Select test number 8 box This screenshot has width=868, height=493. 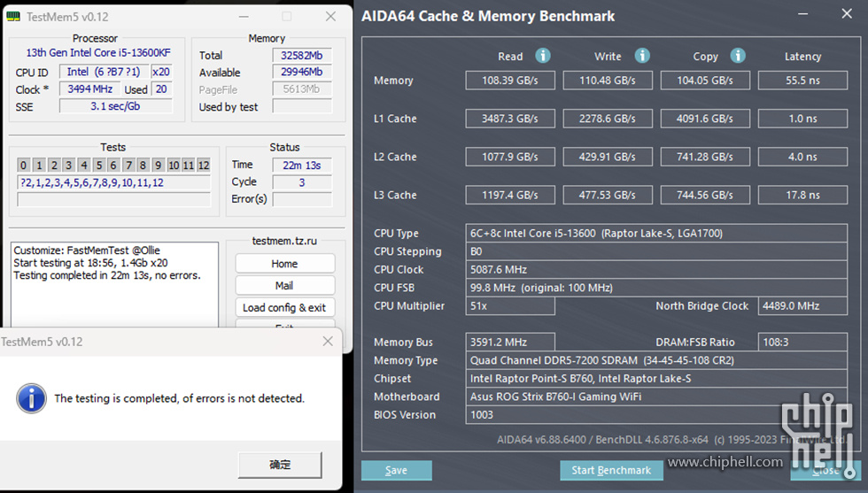(143, 165)
